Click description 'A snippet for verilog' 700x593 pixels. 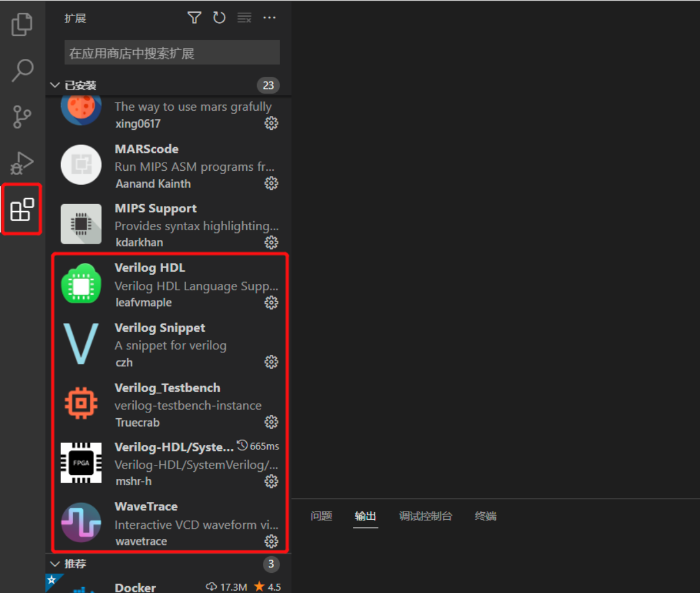[x=171, y=346]
